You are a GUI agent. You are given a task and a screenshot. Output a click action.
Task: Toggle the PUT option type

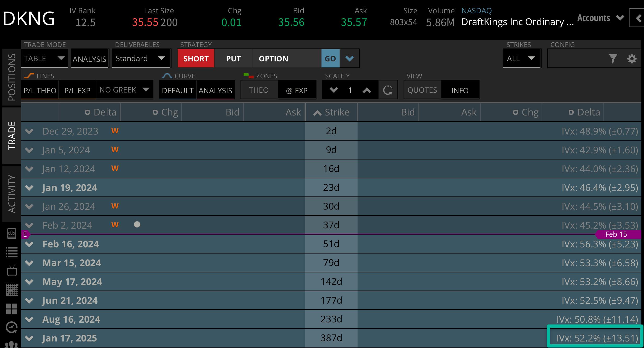point(233,59)
